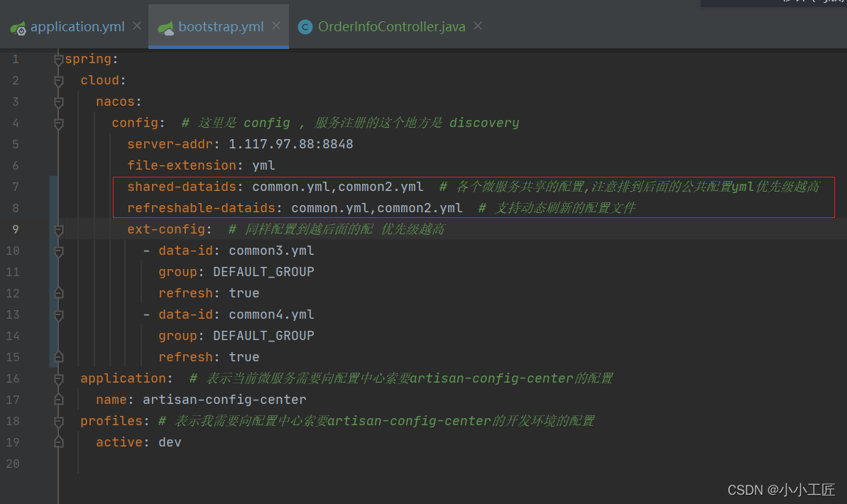Click the OrderInfoController Java class icon
This screenshot has width=847, height=504.
[305, 28]
